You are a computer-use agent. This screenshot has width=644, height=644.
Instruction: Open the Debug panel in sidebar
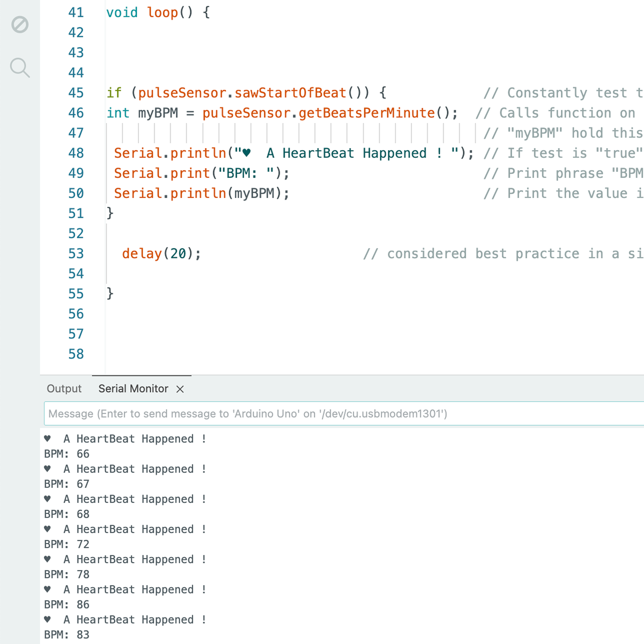pos(20,25)
